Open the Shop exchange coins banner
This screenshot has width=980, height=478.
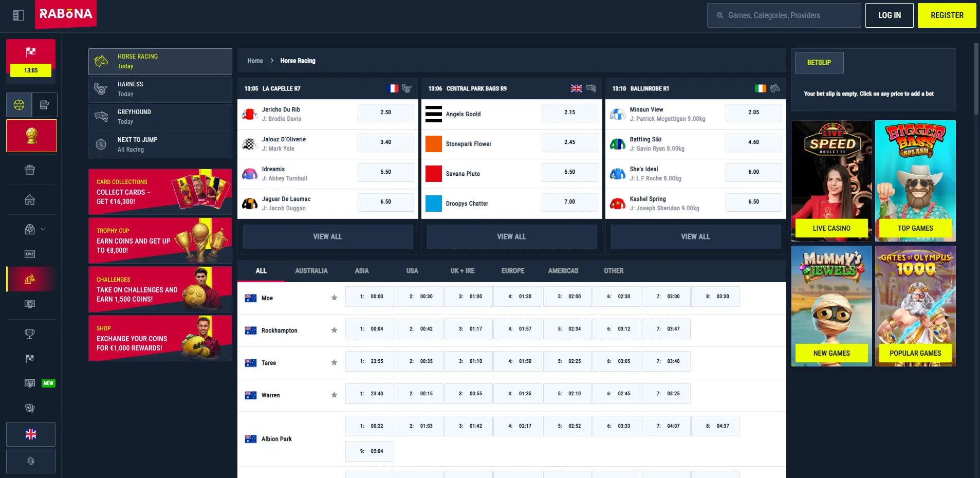click(x=160, y=338)
